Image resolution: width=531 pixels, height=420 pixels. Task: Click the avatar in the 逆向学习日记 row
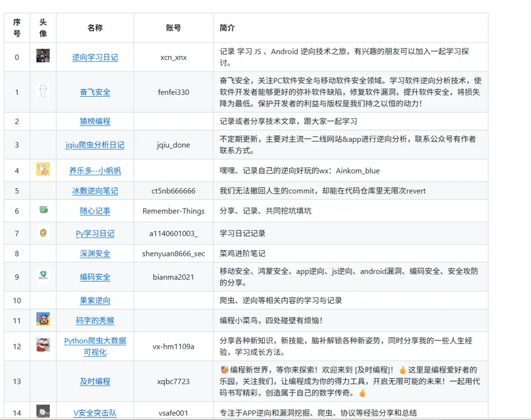43,56
